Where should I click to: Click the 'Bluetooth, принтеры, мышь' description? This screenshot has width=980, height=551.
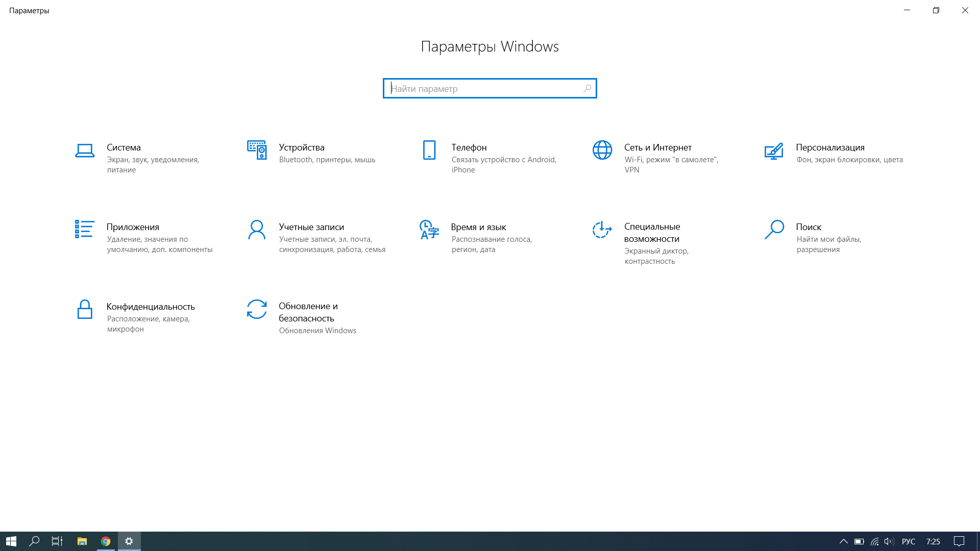[327, 160]
